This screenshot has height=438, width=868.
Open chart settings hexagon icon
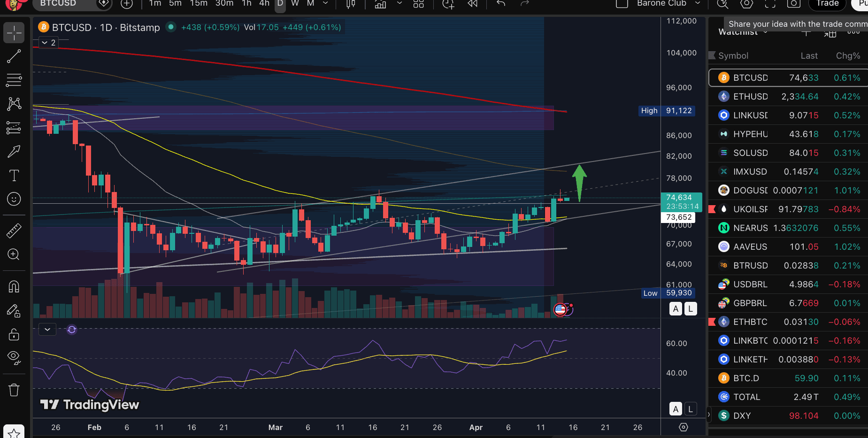click(x=746, y=4)
